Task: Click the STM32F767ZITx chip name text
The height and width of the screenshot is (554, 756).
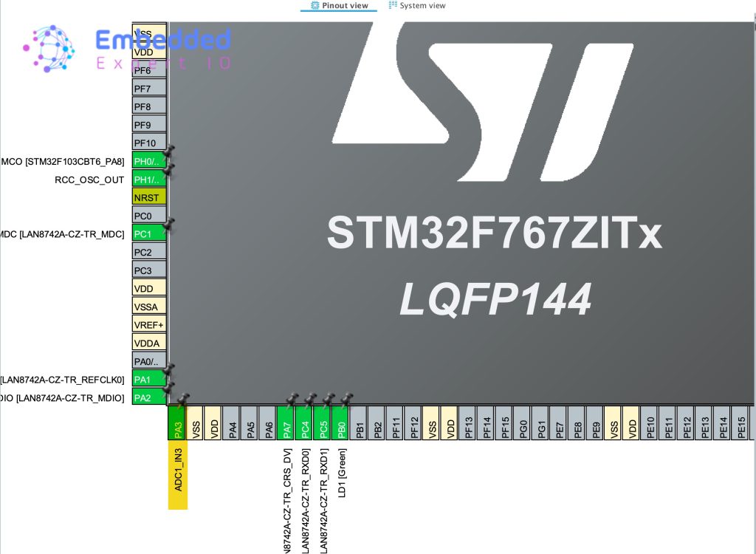Action: point(494,233)
